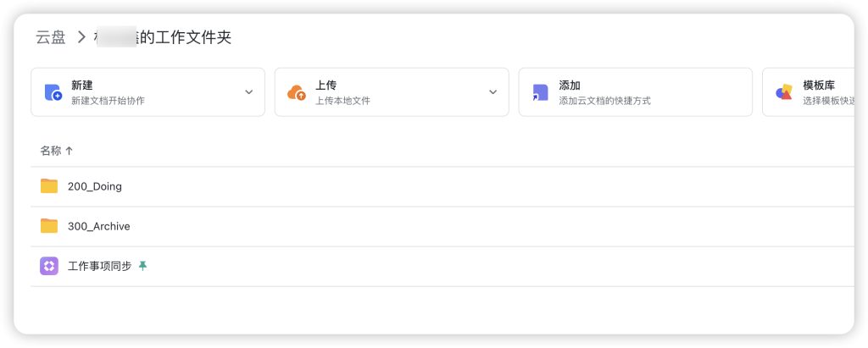Click the 名称 column header

[51, 151]
